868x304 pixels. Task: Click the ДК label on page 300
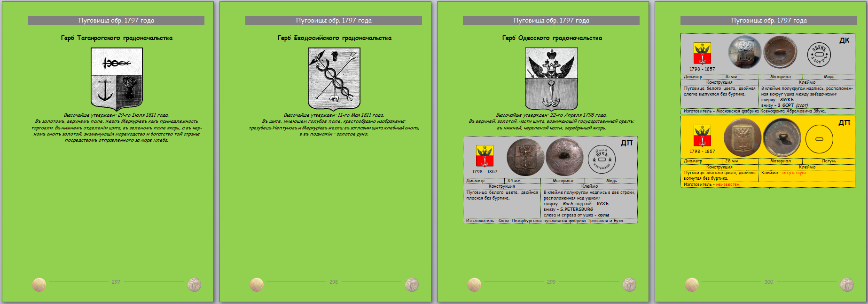(844, 40)
